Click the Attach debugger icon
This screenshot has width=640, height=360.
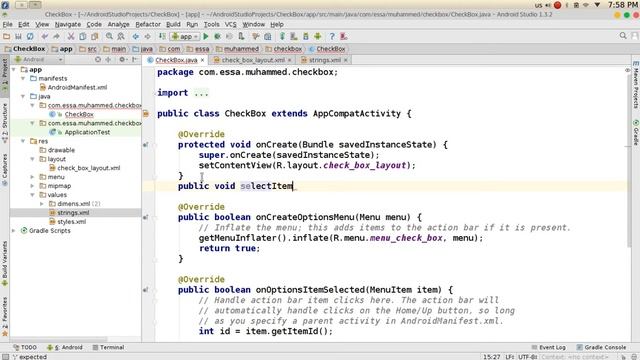242,36
